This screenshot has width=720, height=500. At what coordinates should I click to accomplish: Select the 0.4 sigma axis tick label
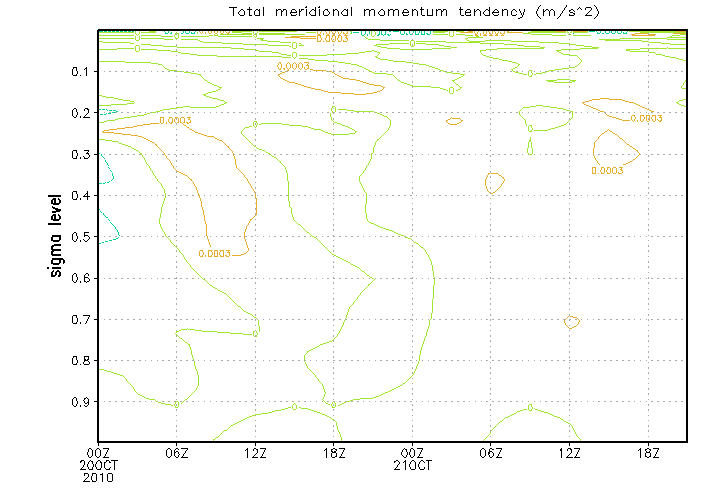(x=80, y=196)
